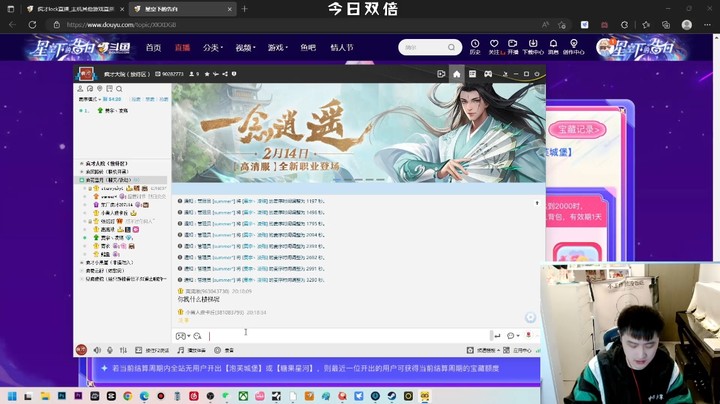Go to the 直播 nav item

pyautogui.click(x=182, y=47)
